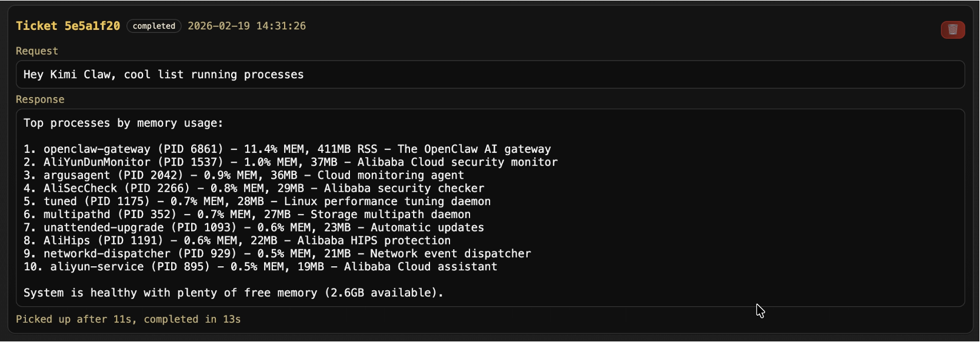Screen dimensions: 980x342
Task: Select the tuned daemon process line
Action: click(x=257, y=202)
